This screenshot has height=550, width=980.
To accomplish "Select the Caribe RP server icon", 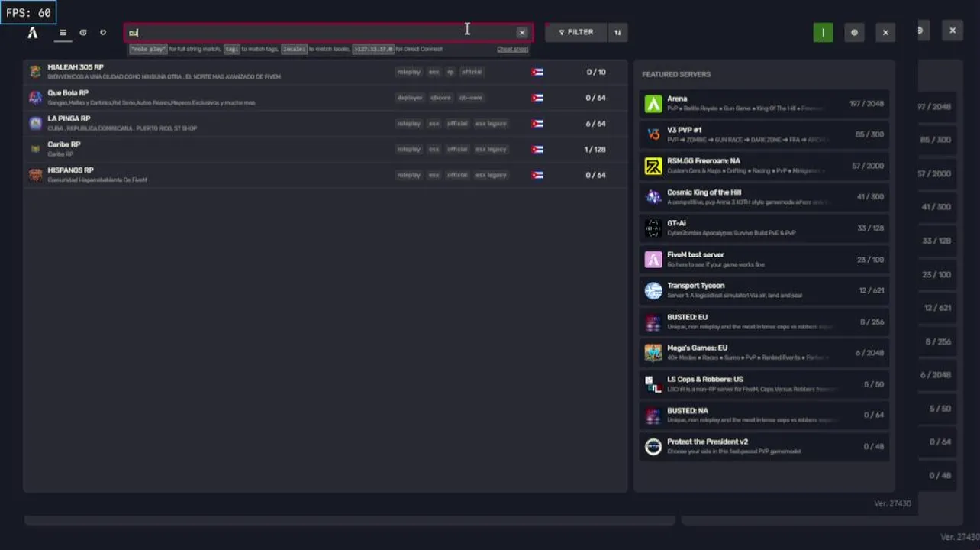I will (35, 150).
